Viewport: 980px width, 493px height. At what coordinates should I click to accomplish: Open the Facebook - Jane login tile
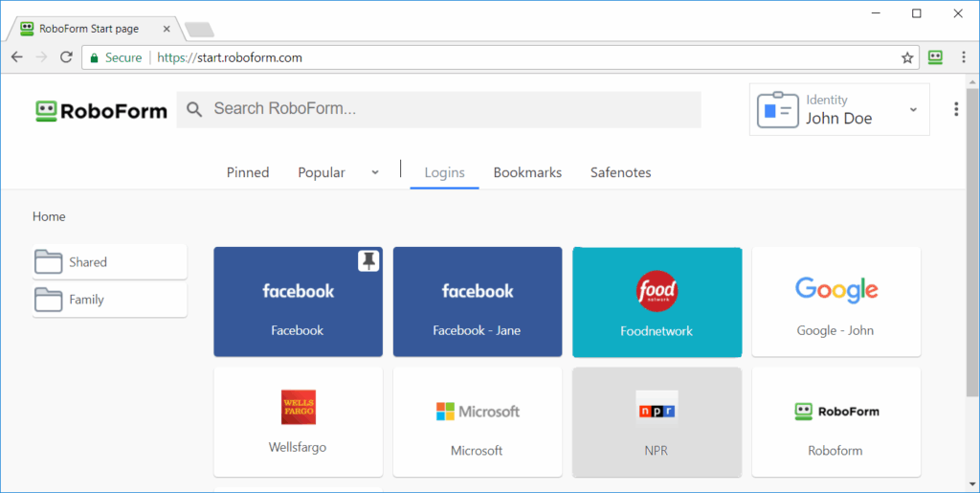[x=478, y=302]
